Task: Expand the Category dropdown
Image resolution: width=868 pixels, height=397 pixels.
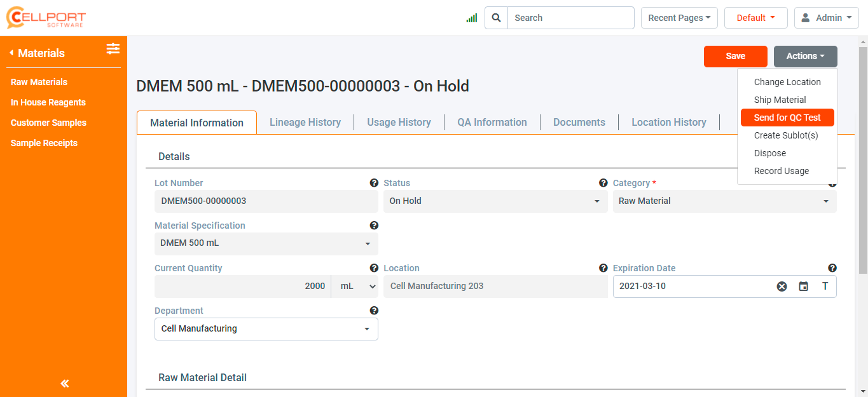Action: click(724, 201)
